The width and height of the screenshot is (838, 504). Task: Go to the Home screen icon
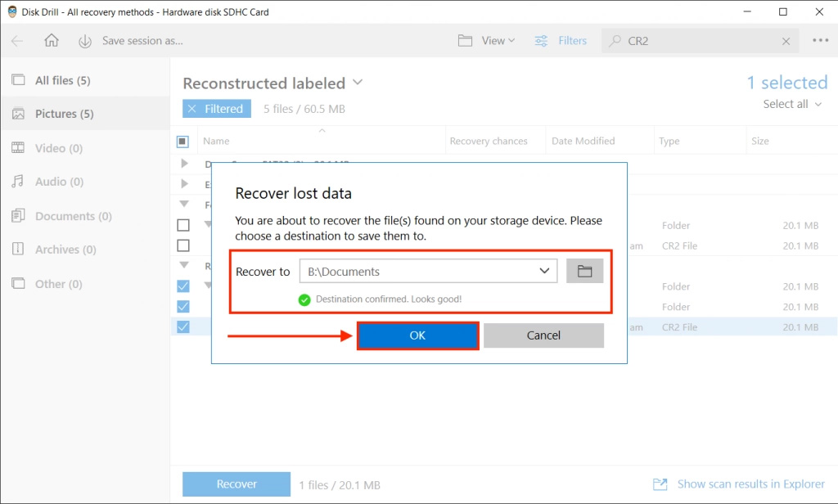tap(52, 41)
